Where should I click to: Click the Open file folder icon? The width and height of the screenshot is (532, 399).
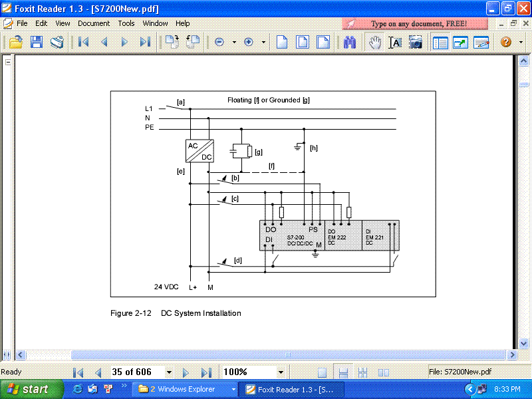pyautogui.click(x=16, y=42)
